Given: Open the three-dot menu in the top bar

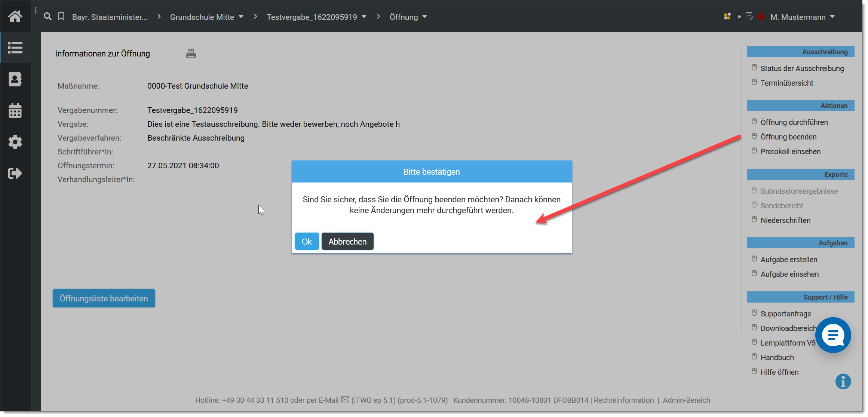Looking at the screenshot, I should click(x=36, y=10).
